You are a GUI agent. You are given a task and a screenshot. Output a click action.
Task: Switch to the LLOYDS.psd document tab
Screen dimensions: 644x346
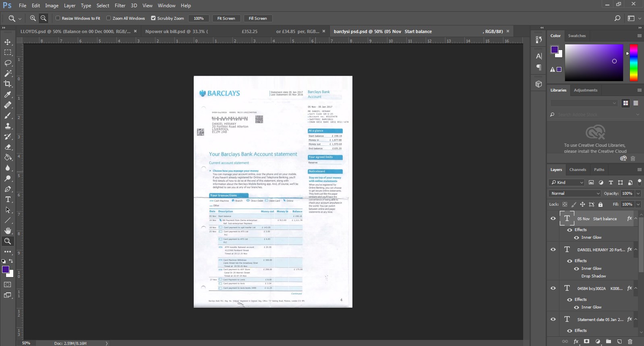pos(75,31)
